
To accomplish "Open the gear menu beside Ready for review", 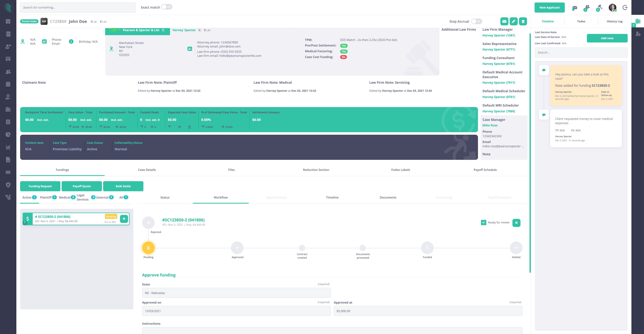I will [516, 223].
